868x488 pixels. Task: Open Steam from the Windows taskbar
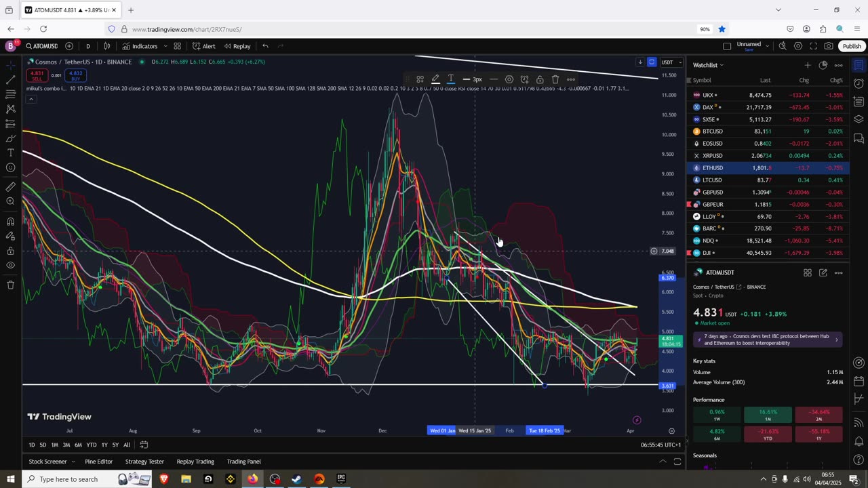coord(296,479)
